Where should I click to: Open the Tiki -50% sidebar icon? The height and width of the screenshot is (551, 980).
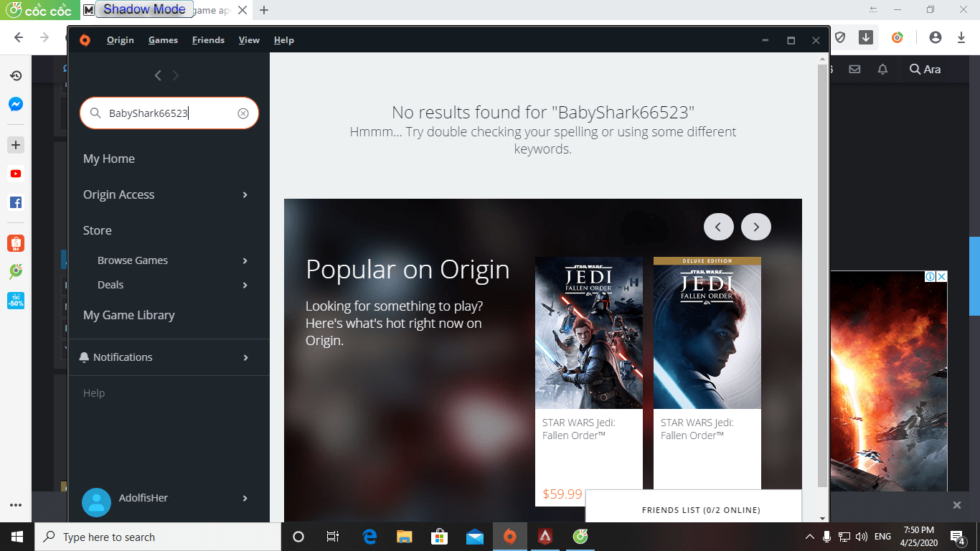16,301
